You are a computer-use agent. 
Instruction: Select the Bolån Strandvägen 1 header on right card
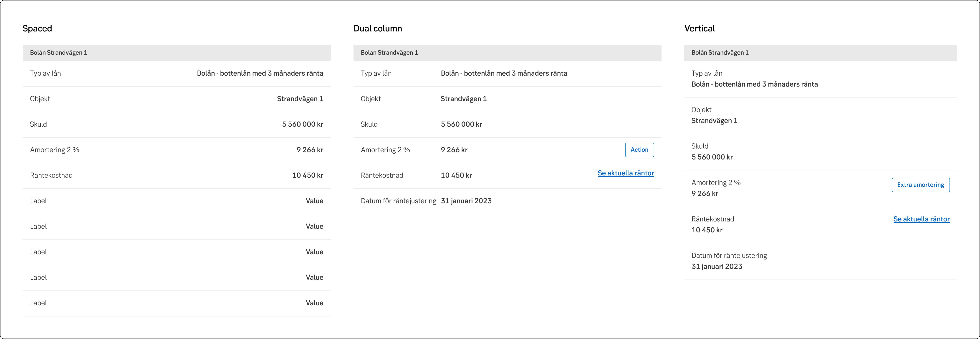coord(720,52)
